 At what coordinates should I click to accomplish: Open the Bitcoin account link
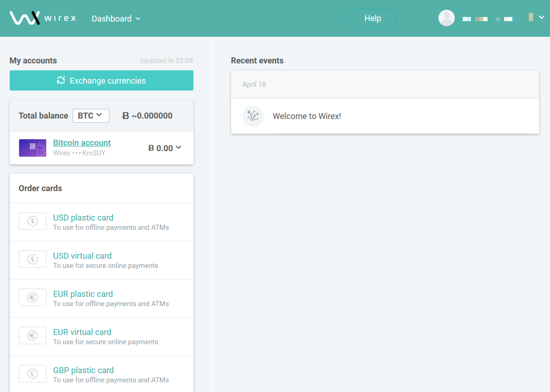(x=82, y=143)
